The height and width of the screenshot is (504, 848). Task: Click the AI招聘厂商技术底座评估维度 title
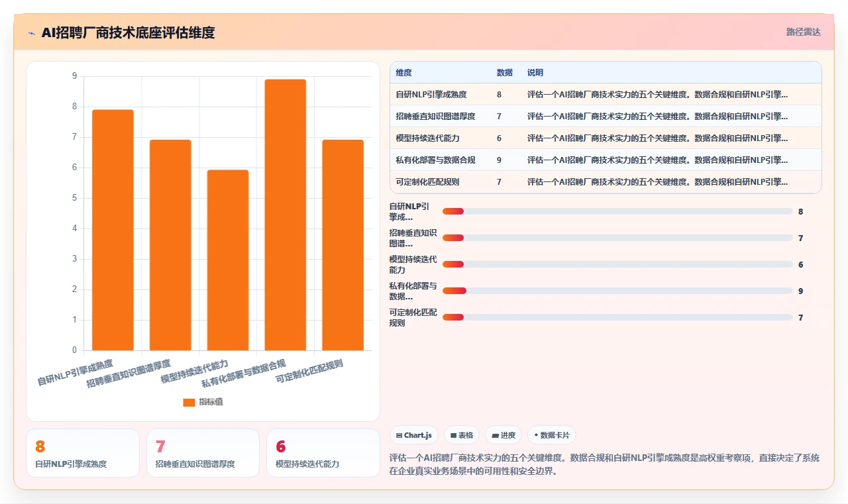[x=128, y=32]
